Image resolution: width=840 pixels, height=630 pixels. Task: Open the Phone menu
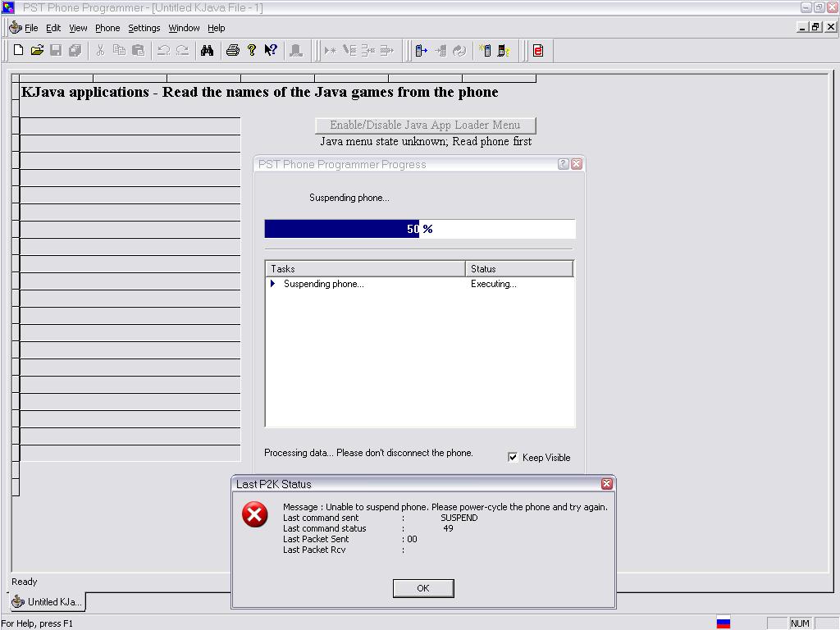click(107, 28)
